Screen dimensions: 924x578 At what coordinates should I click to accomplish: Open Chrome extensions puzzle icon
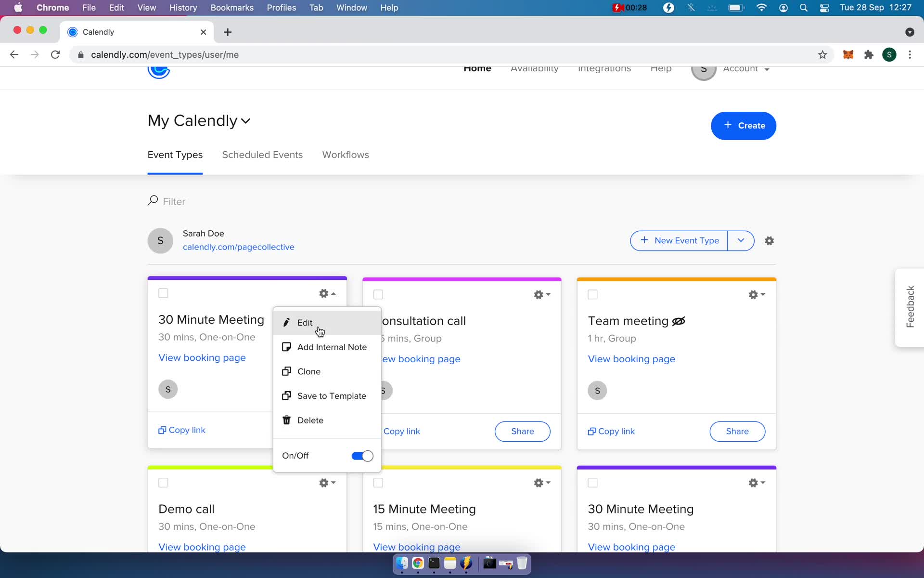tap(869, 55)
